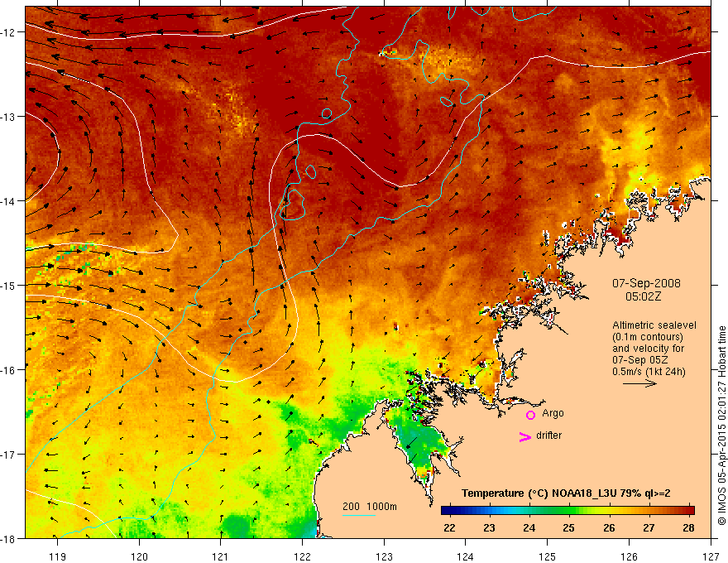Click the magenta drifter arrowhead legend symbol
Screen dimensions: 728x563
[524, 436]
